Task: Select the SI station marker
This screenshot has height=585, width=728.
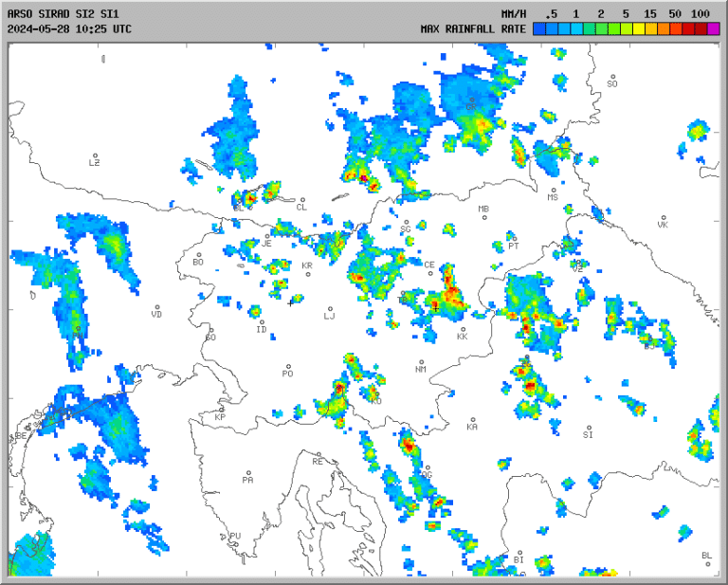Action: point(588,428)
